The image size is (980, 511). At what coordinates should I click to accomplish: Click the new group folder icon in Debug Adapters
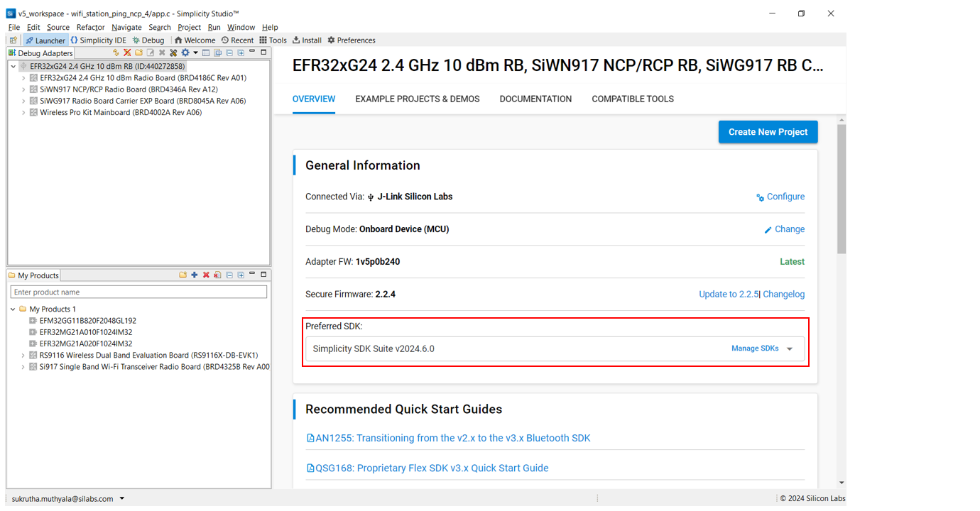coord(139,53)
